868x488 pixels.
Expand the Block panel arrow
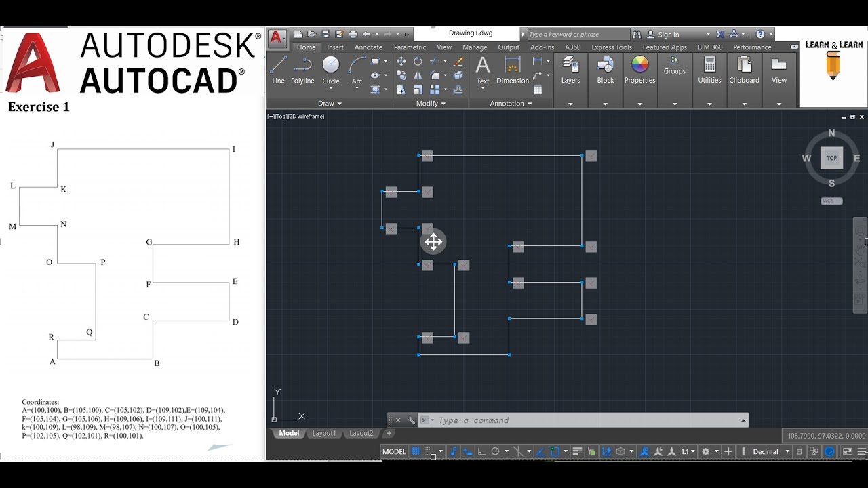(x=605, y=104)
